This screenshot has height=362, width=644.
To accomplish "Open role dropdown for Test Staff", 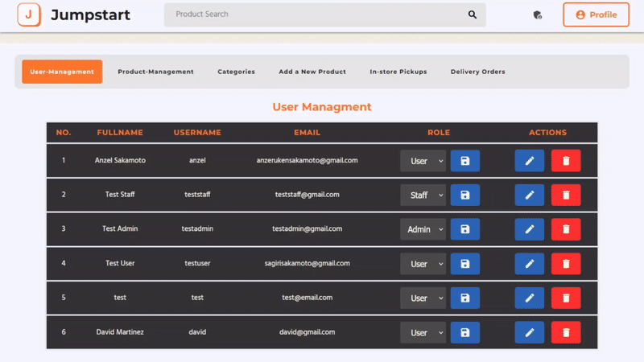I will pyautogui.click(x=423, y=195).
